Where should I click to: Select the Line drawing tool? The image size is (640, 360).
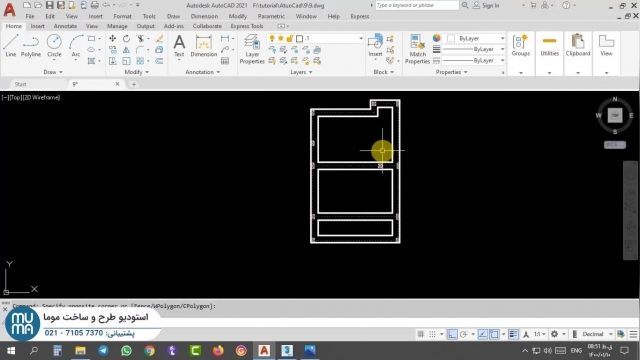tap(11, 46)
